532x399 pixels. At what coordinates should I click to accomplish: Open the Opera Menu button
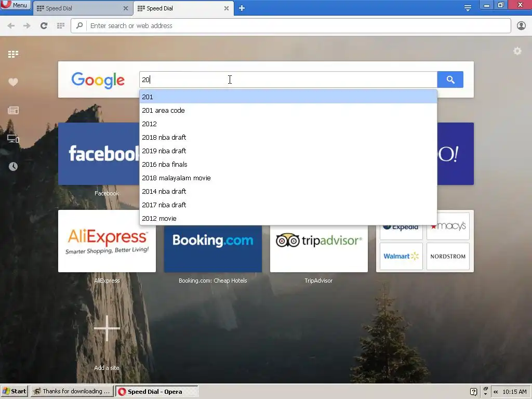point(15,5)
